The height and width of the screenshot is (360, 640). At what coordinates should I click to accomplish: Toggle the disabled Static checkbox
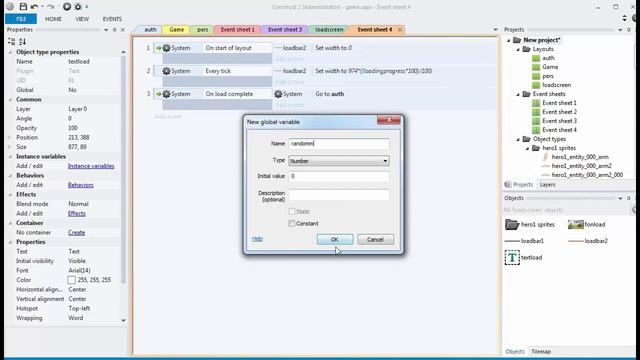tap(292, 211)
